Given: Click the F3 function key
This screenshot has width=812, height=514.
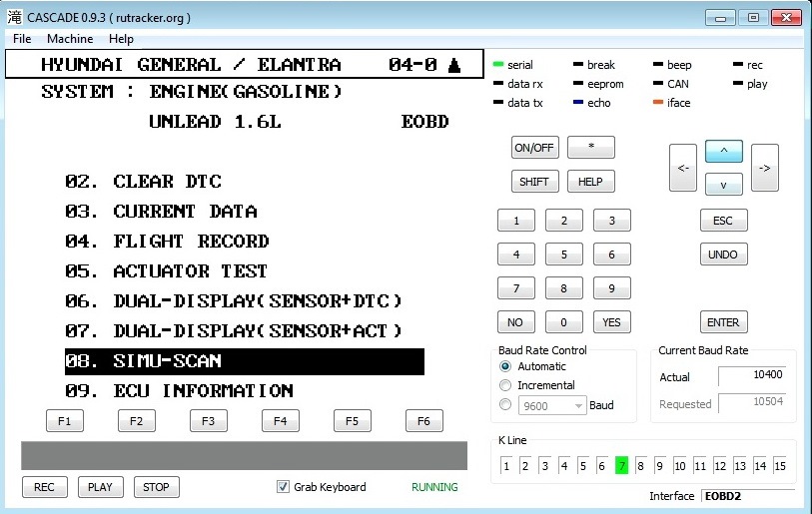Looking at the screenshot, I should (209, 421).
